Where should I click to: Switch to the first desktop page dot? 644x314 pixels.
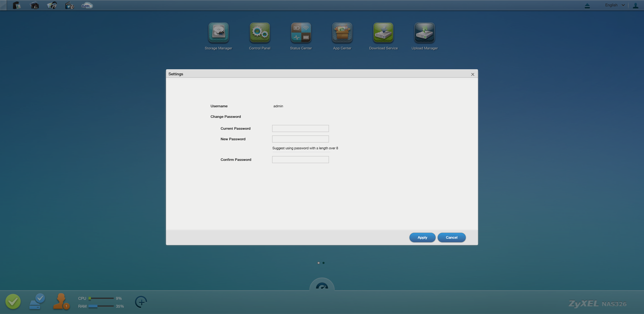point(318,263)
